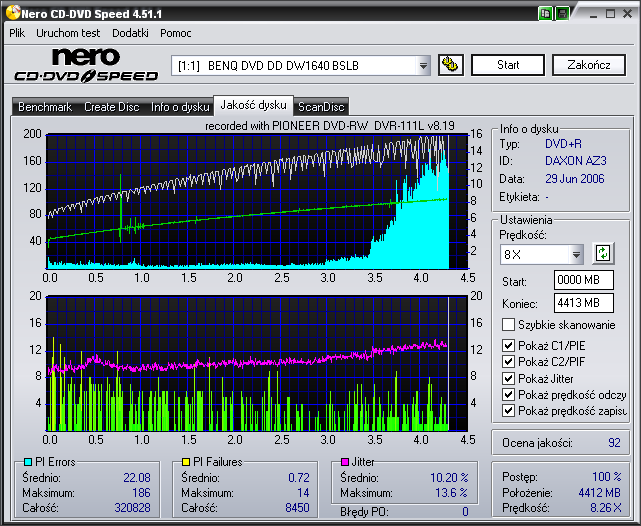The width and height of the screenshot is (641, 526).
Task: Open the Pomoc menu
Action: (176, 33)
